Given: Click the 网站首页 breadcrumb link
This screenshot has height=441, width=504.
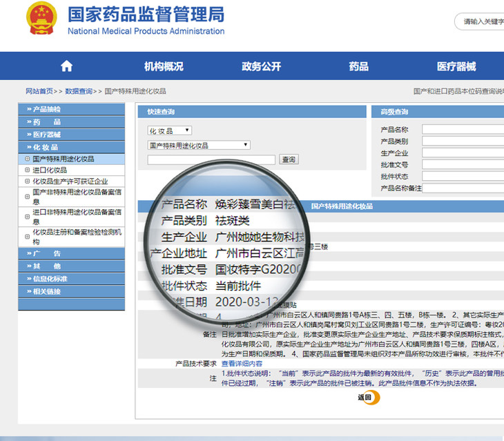Looking at the screenshot, I should (39, 91).
